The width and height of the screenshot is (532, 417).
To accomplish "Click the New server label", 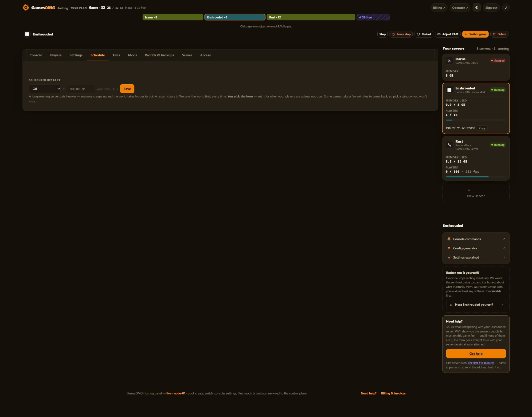I will pos(476,196).
